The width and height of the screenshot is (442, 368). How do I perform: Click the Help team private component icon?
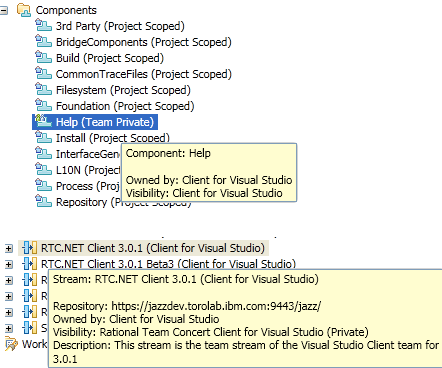tap(43, 121)
